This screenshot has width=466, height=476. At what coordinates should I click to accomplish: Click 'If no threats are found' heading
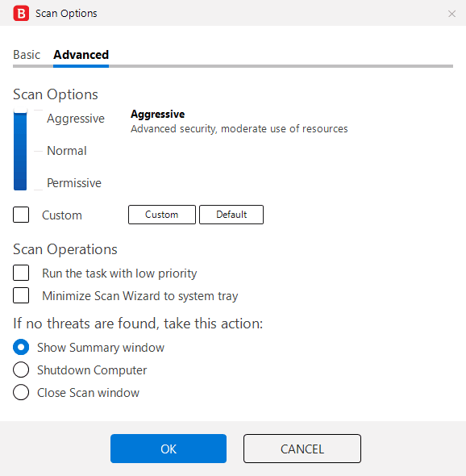tap(138, 324)
